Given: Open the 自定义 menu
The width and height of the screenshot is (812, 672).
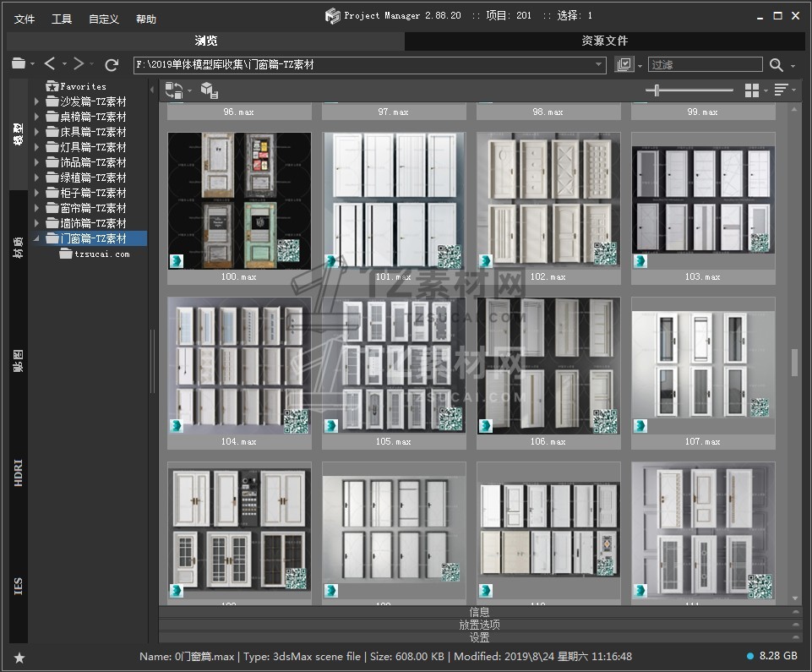Looking at the screenshot, I should pyautogui.click(x=104, y=19).
